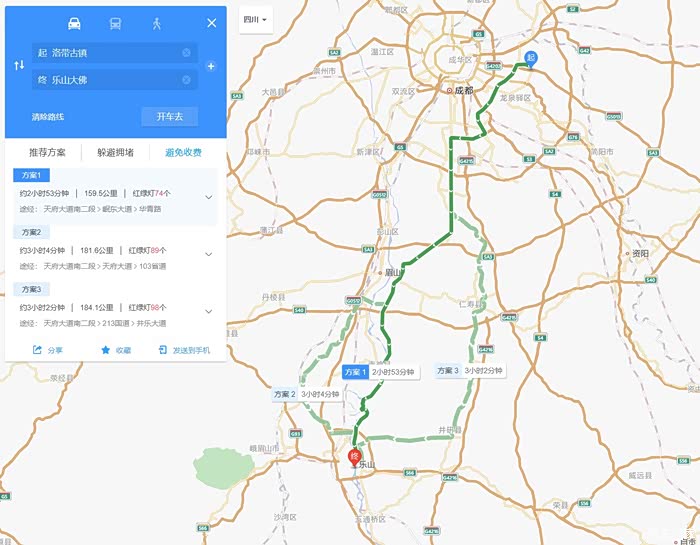Expand 方案1 route details chevron

[208, 197]
